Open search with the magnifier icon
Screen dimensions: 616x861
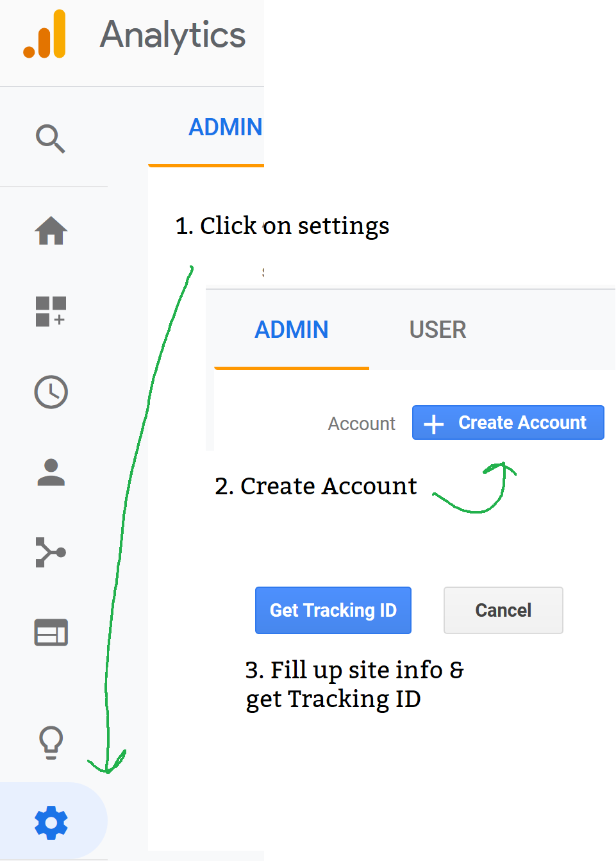coord(51,139)
